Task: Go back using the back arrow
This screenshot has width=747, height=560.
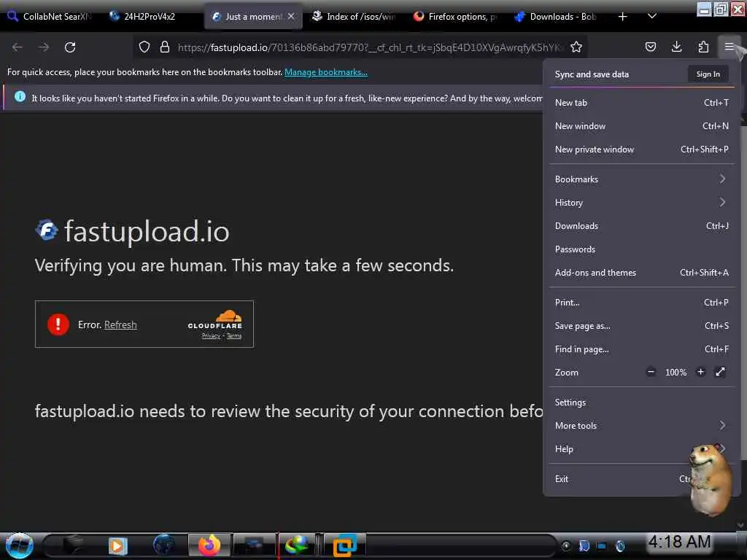Action: (18, 47)
